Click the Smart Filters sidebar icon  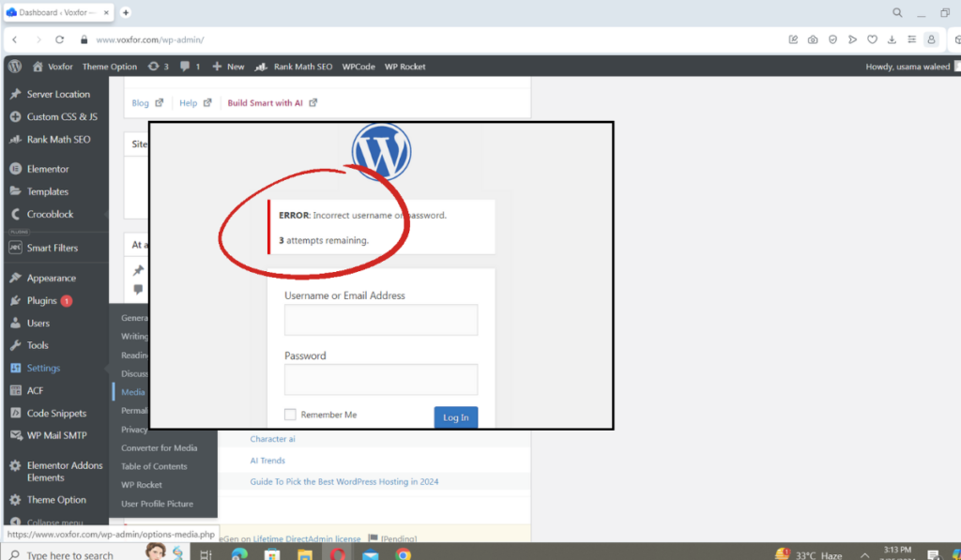(x=13, y=247)
